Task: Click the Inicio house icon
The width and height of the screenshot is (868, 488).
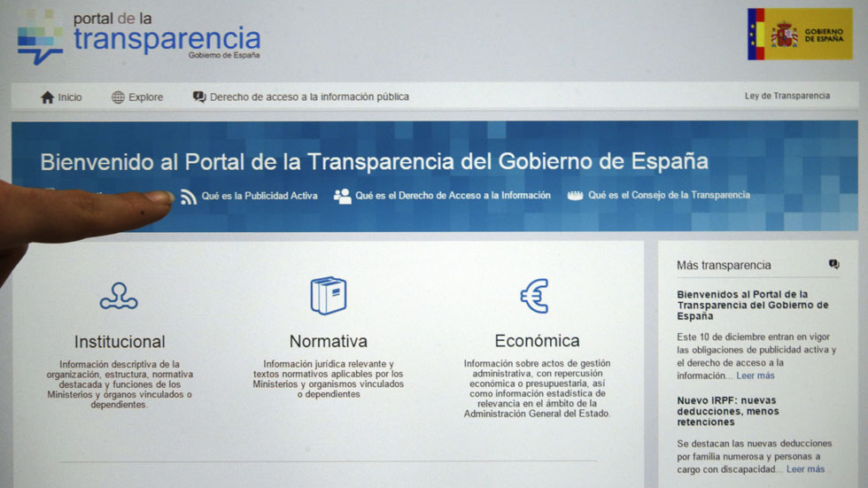Action: tap(47, 97)
